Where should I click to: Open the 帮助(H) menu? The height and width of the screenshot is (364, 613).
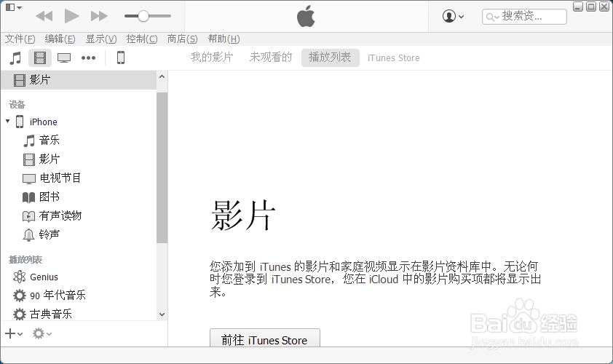(224, 39)
